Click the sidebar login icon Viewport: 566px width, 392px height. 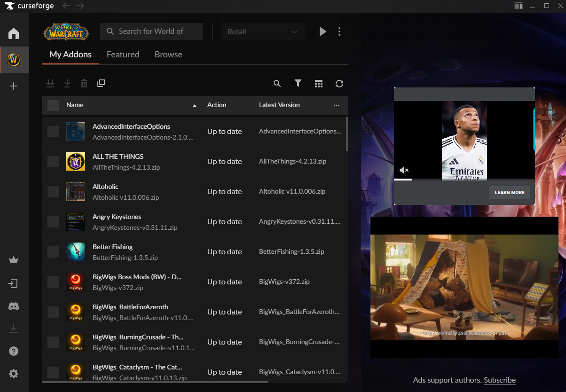pyautogui.click(x=14, y=283)
